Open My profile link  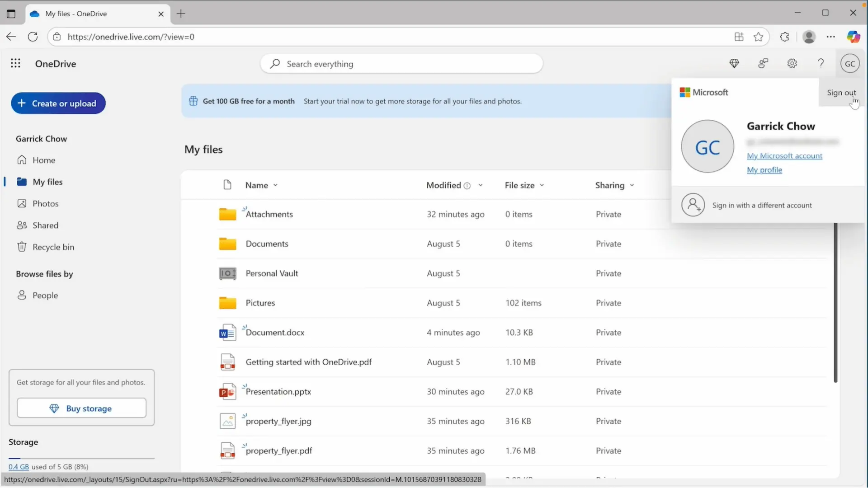(x=764, y=170)
